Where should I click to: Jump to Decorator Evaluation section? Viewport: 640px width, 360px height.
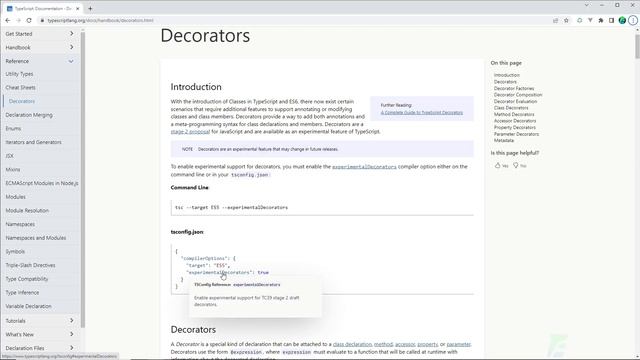(x=516, y=101)
